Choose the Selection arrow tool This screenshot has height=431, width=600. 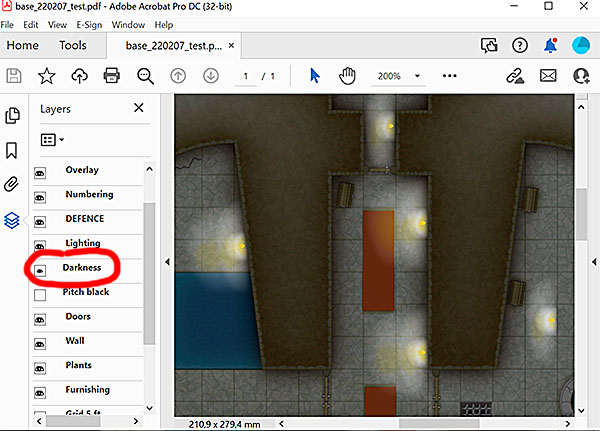(314, 76)
